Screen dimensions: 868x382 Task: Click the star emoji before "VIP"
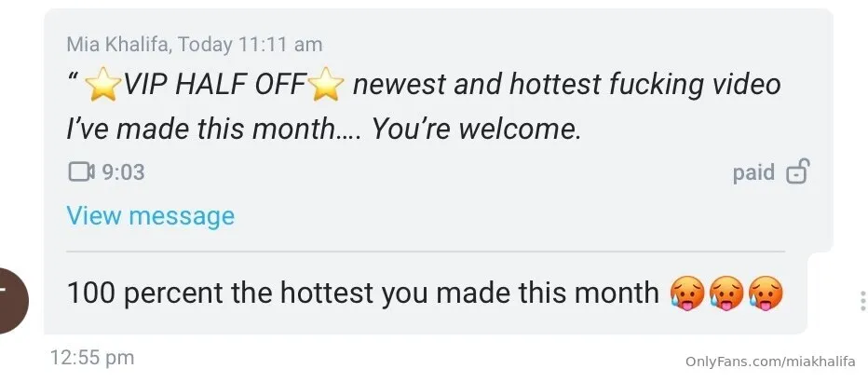click(x=102, y=87)
